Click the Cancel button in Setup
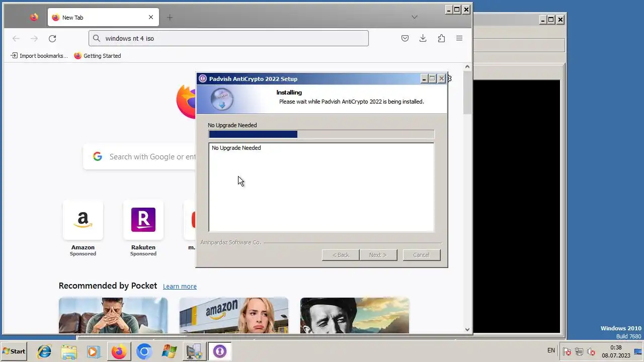The height and width of the screenshot is (362, 644). coord(422,255)
